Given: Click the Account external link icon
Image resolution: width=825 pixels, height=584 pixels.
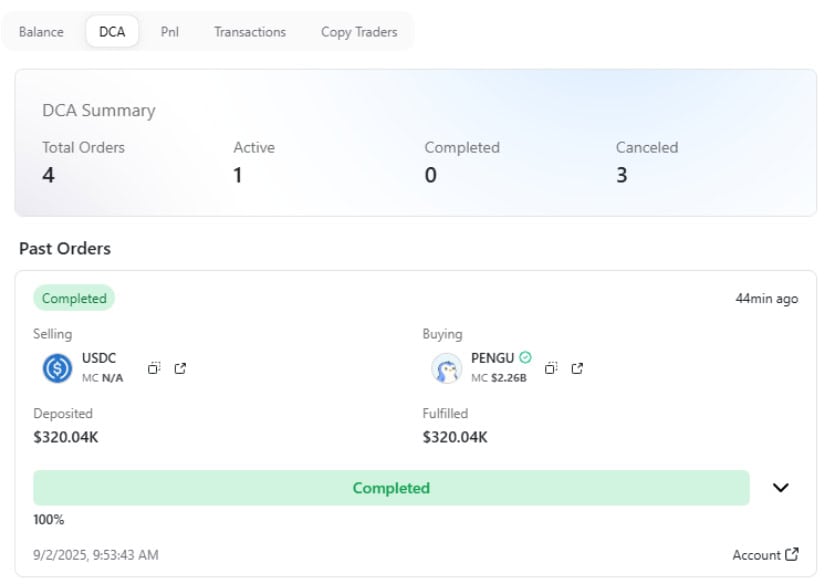Looking at the screenshot, I should (x=792, y=554).
